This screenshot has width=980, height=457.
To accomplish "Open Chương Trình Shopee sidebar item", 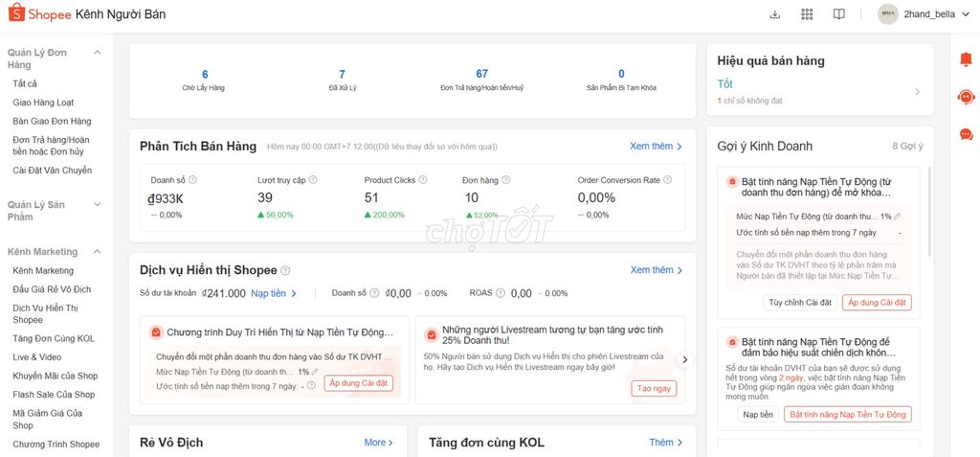I will click(x=56, y=445).
